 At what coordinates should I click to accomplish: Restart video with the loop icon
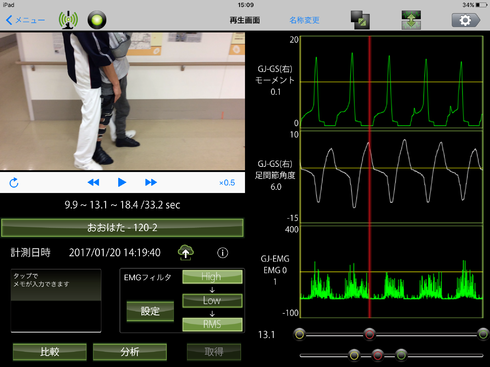click(14, 183)
